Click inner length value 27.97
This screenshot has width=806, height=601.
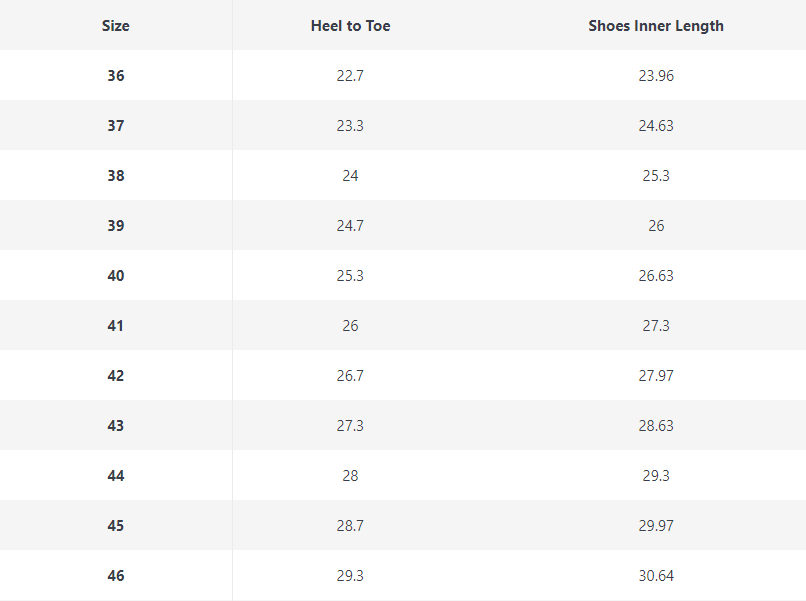(656, 376)
